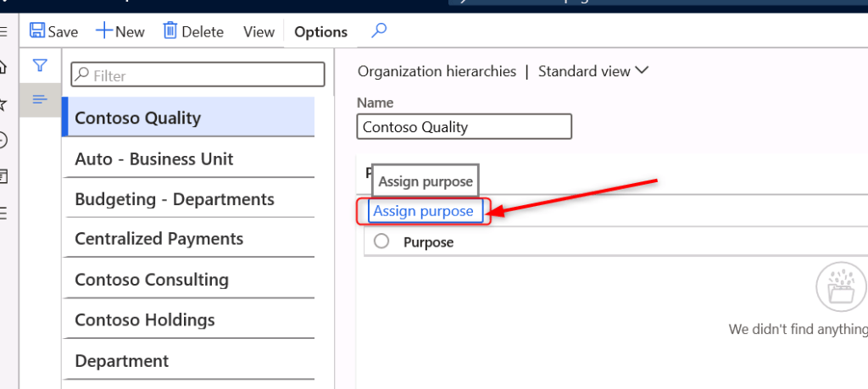Image resolution: width=868 pixels, height=389 pixels.
Task: Edit the Name field Contoso Quality
Action: 464,127
